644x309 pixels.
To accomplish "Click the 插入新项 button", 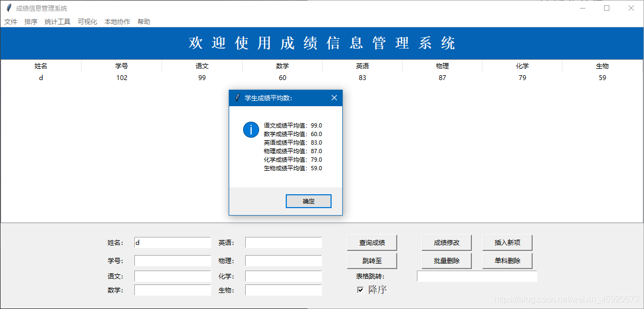I will click(508, 242).
